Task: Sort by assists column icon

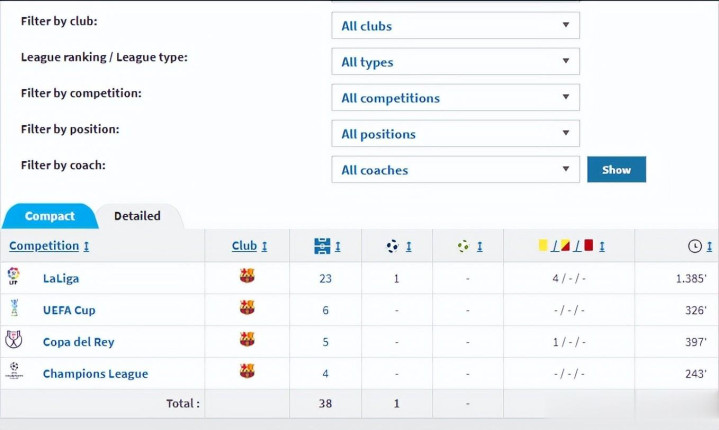Action: click(x=463, y=246)
